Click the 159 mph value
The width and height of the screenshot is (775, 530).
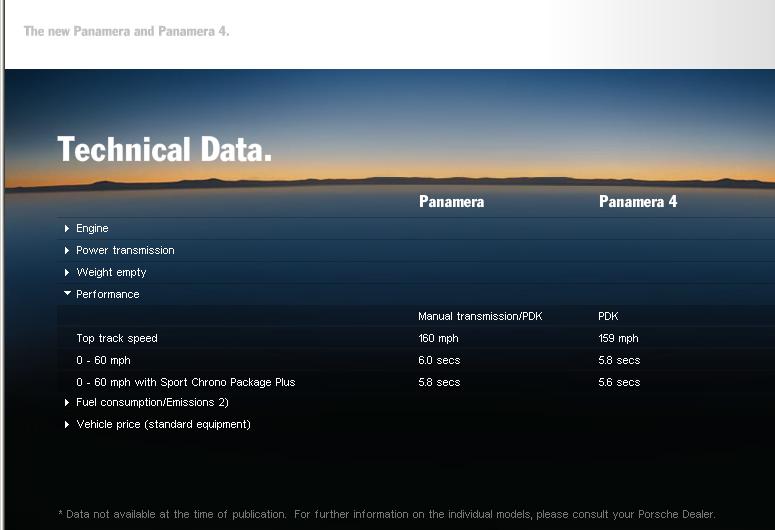(x=618, y=338)
